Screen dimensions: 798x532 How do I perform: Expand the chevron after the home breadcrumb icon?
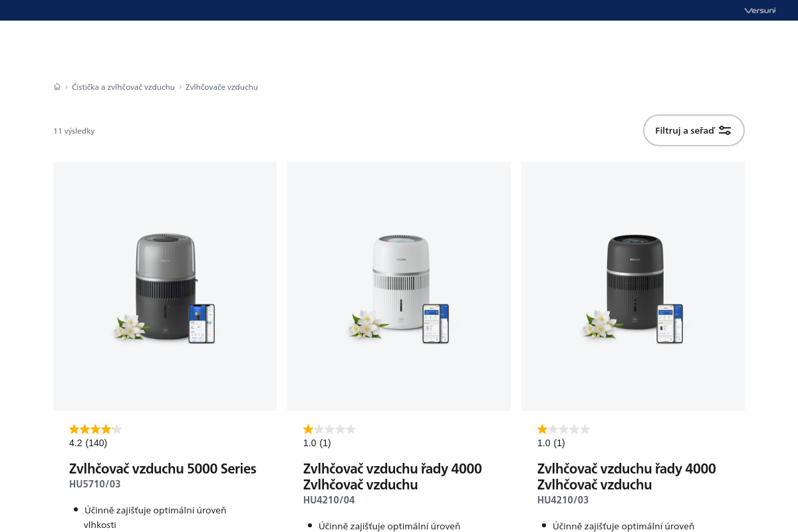pyautogui.click(x=66, y=86)
